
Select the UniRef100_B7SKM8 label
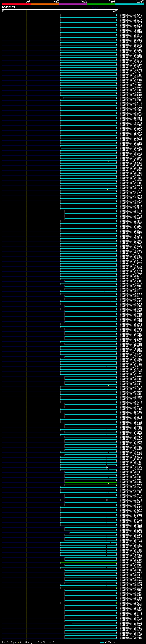pyautogui.click(x=131, y=75)
